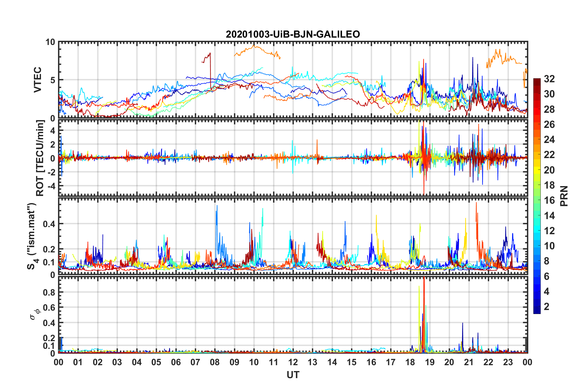Select the ROT [TECU/min] y-axis label
586x392 pixels.
tap(40, 158)
